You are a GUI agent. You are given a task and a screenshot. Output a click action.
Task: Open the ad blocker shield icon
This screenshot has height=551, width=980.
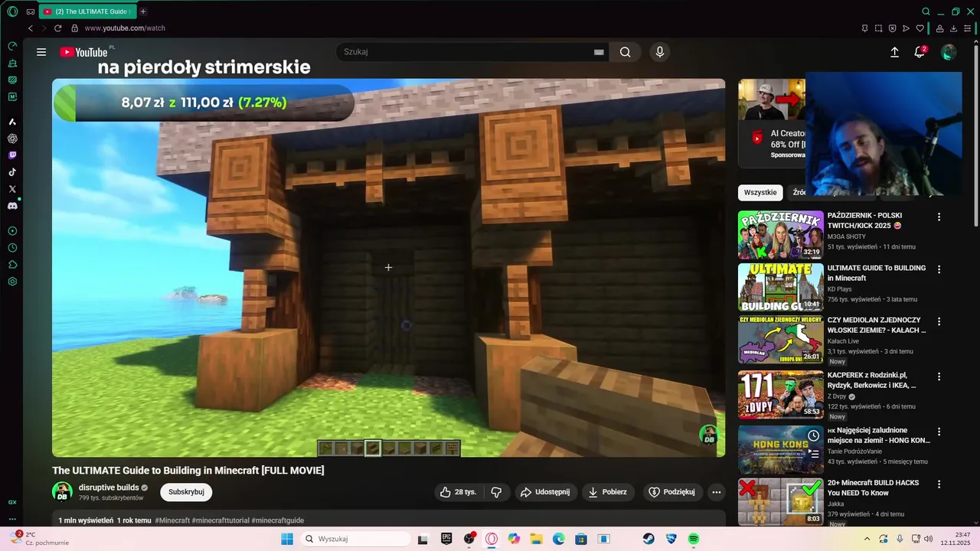coord(892,28)
